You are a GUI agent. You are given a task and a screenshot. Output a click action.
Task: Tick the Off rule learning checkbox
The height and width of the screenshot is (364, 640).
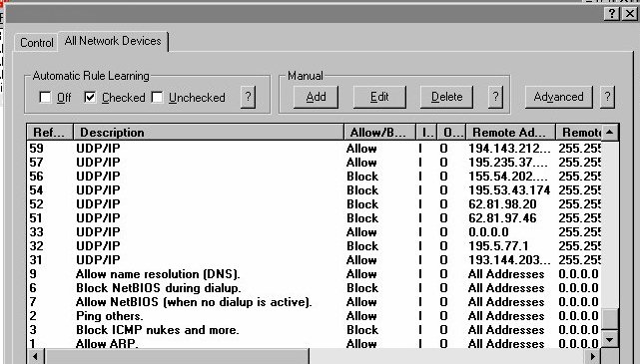click(x=45, y=98)
